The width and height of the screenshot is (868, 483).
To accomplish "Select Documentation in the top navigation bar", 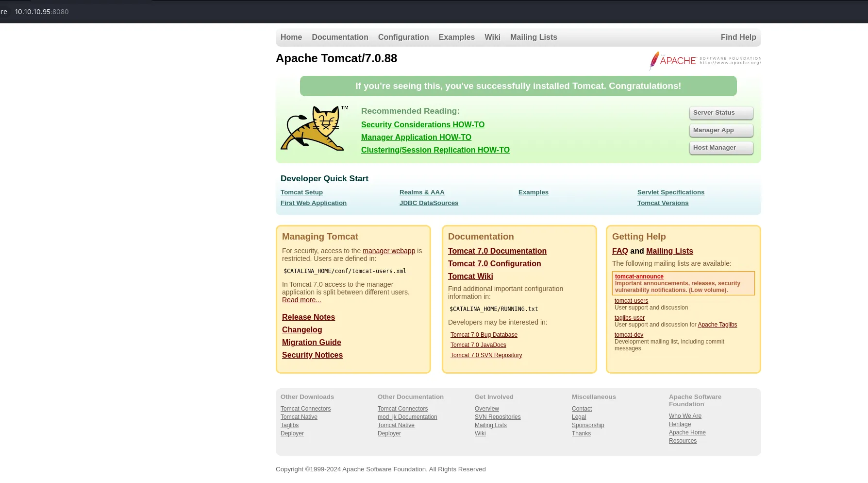I will click(x=340, y=37).
